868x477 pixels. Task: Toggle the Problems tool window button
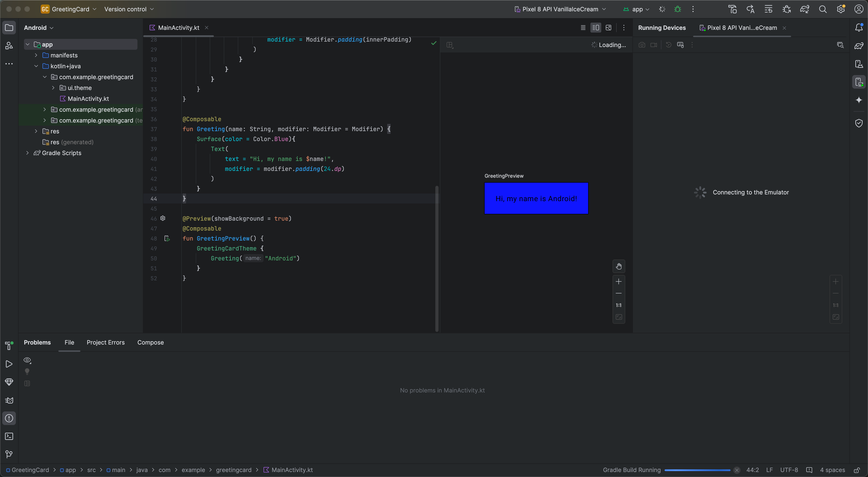point(9,418)
